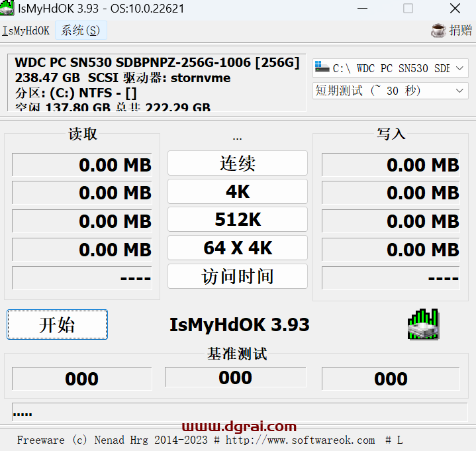The width and height of the screenshot is (476, 451).
Task: Click the WDC PC SN530 SDBPNPZ-256G-1006 drive info text
Action: (x=158, y=62)
